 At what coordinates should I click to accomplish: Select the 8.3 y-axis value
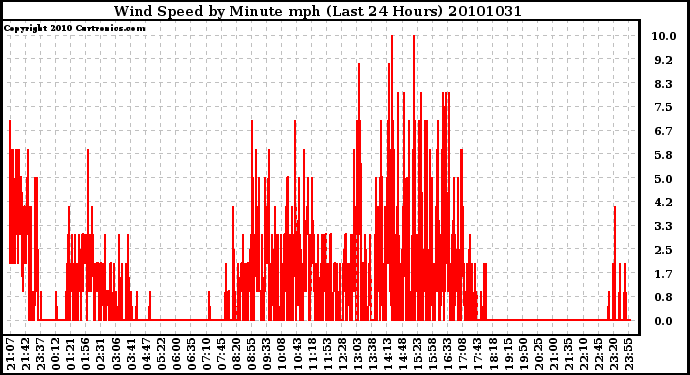point(664,84)
